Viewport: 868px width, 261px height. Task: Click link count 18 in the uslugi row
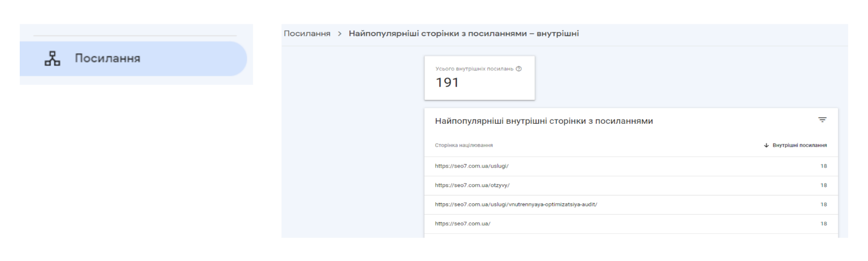(x=823, y=166)
